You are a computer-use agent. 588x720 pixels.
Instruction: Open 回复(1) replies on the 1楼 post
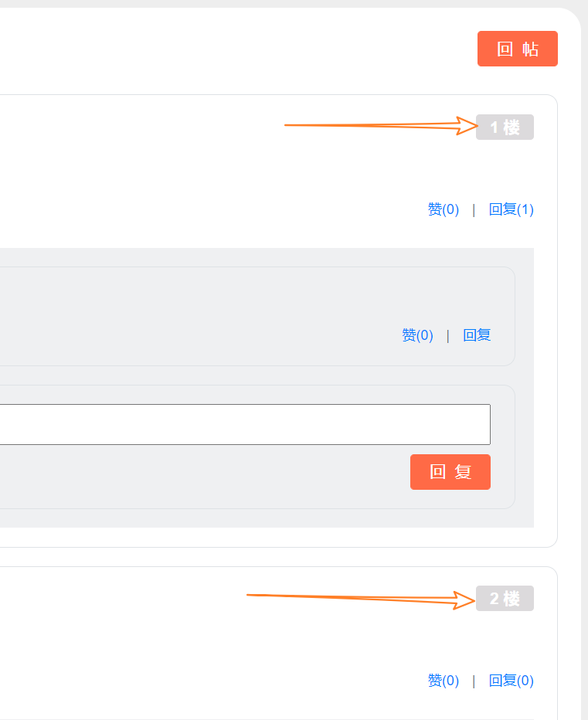511,209
